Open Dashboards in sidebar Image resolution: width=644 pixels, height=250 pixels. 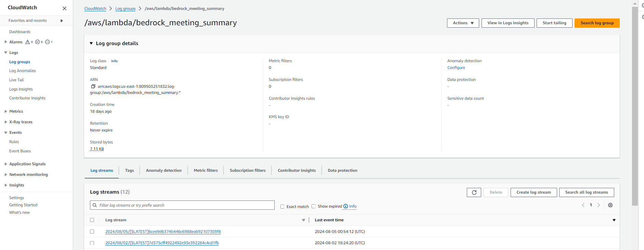coord(20,32)
